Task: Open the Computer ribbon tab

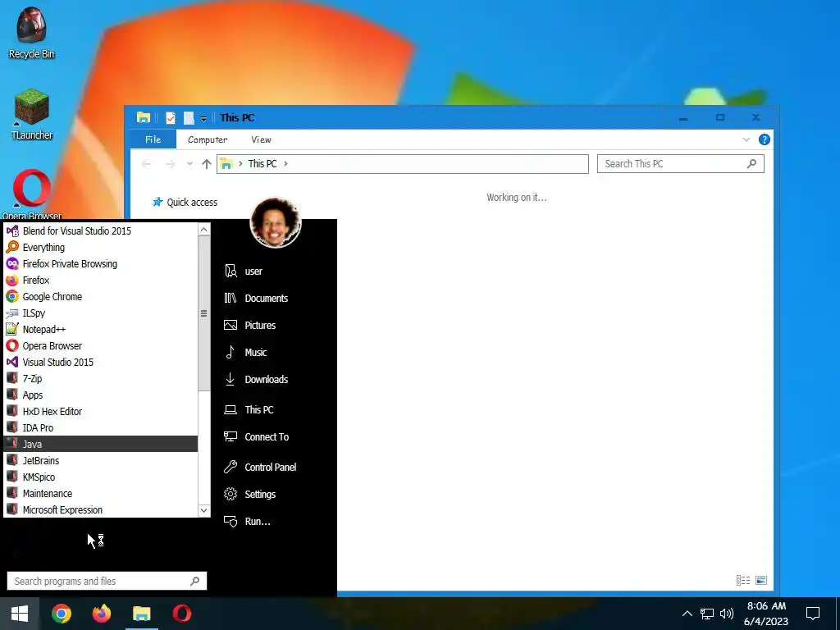Action: pos(208,139)
